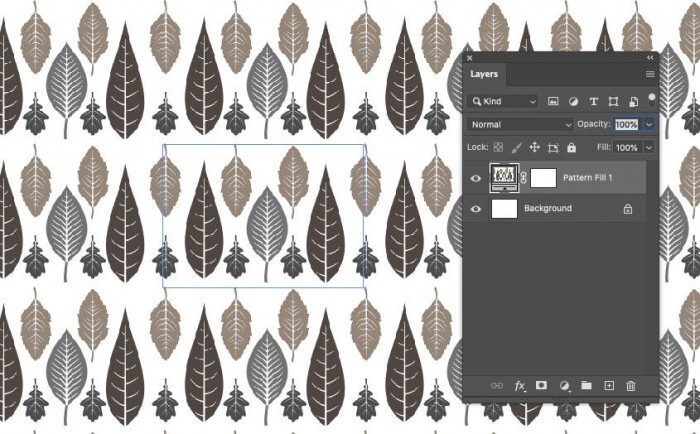Collapse the Layers panel to icons
Screen dimensions: 700x434
650,58
